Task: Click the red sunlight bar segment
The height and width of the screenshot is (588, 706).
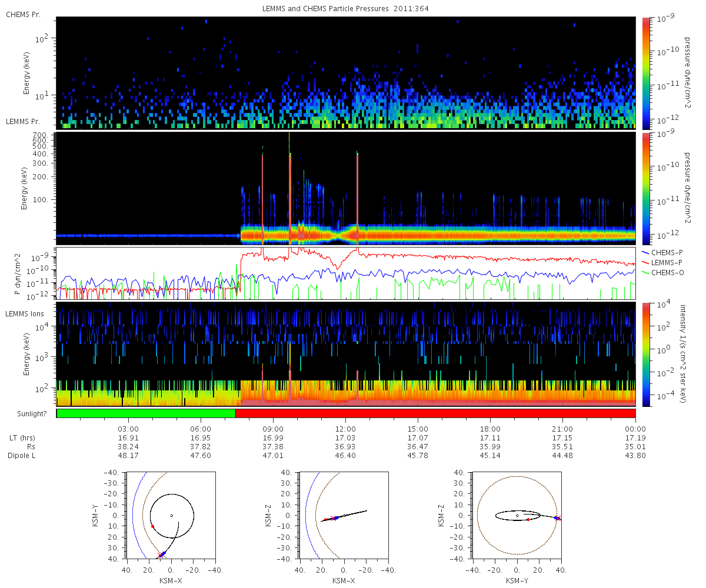Action: (x=435, y=413)
